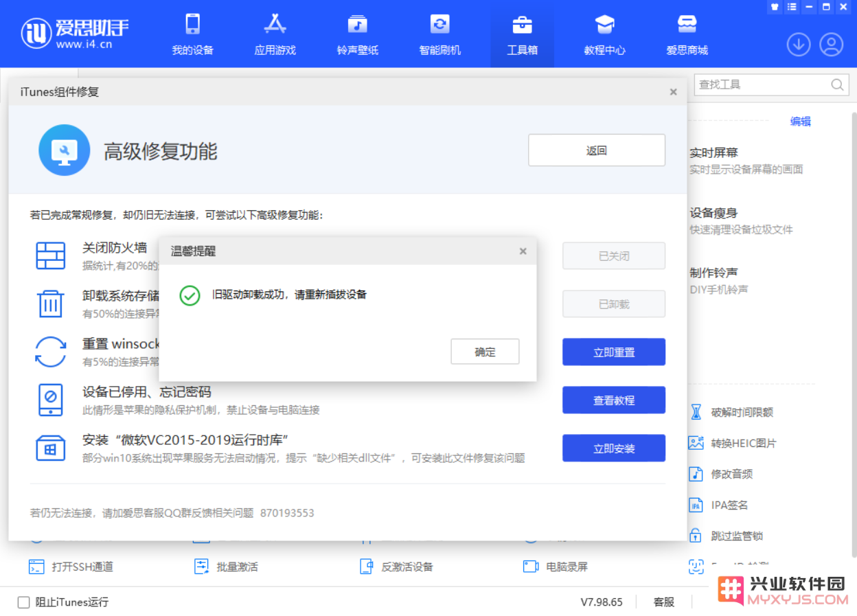Click the trash bin uninstall icon

[50, 303]
